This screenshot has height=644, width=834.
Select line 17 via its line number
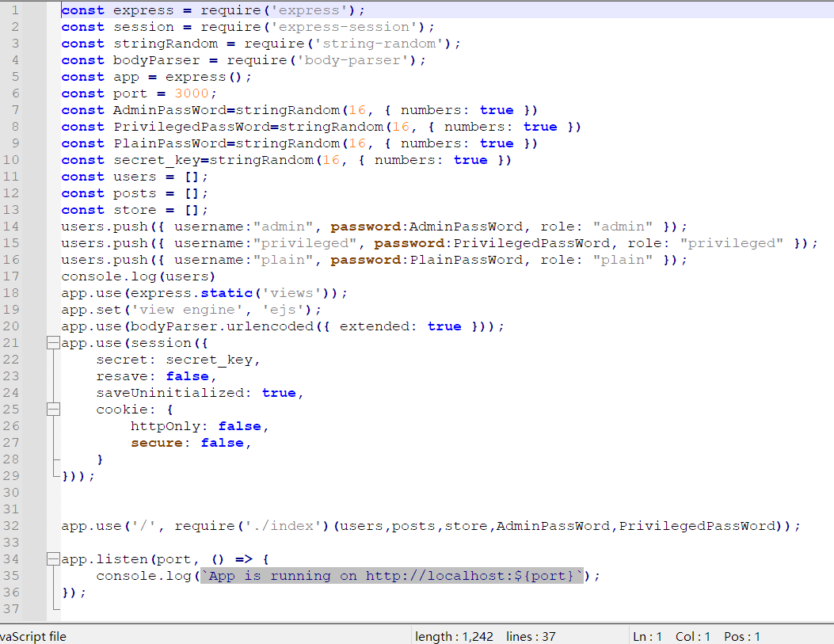pyautogui.click(x=13, y=276)
